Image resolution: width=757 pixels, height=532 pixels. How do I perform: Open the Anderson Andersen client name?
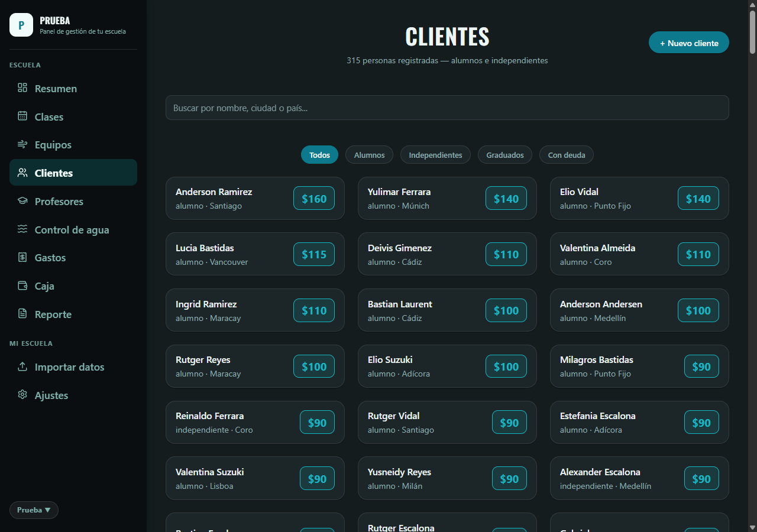pos(601,304)
